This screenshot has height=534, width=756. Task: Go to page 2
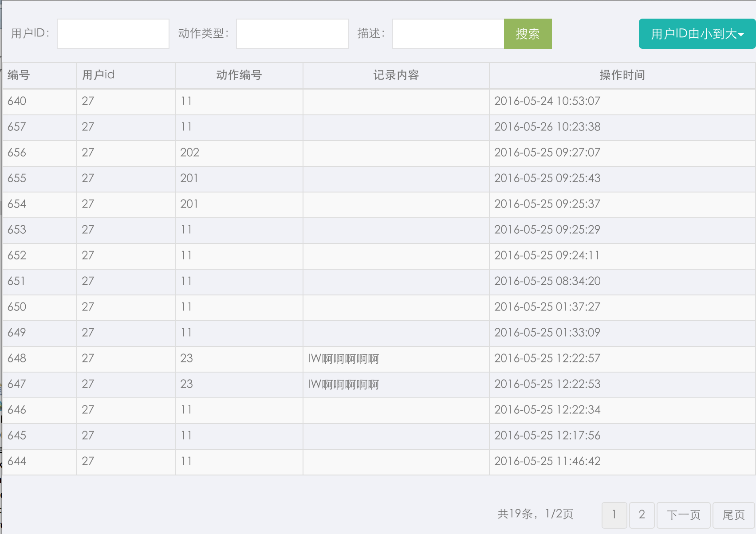point(642,515)
